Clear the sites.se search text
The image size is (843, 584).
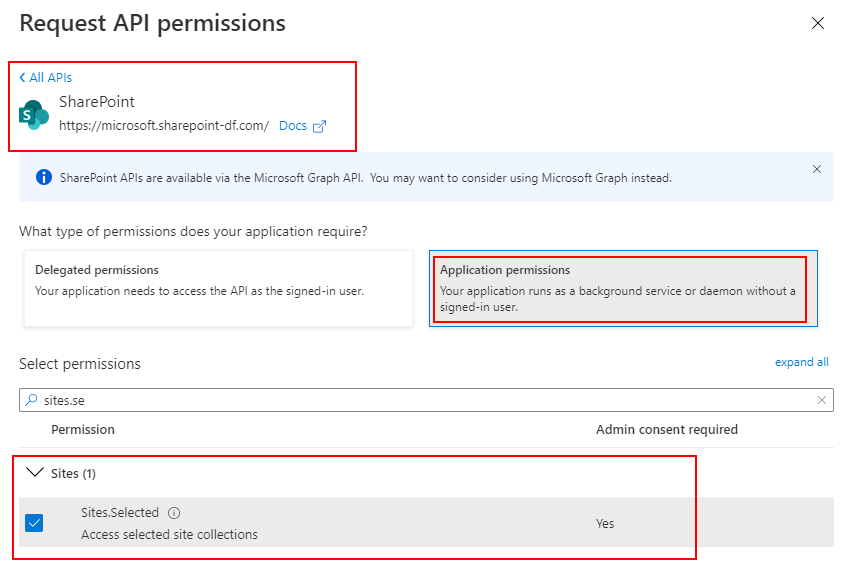[x=821, y=400]
